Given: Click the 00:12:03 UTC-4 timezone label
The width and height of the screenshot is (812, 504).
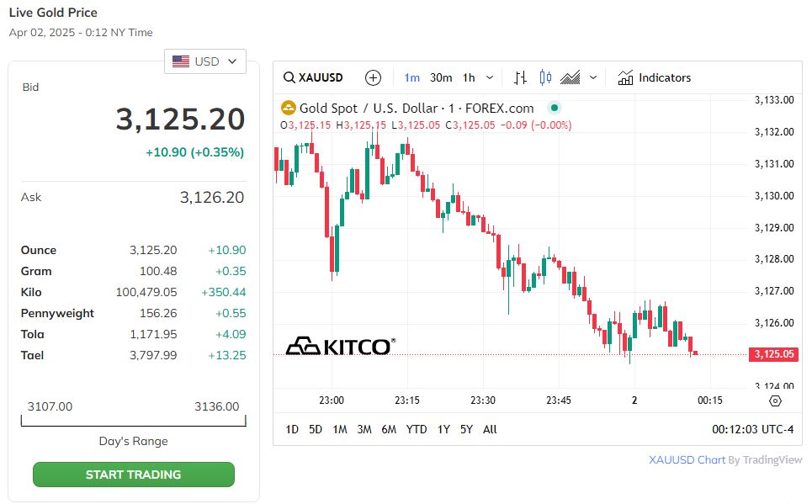Looking at the screenshot, I should tap(752, 429).
